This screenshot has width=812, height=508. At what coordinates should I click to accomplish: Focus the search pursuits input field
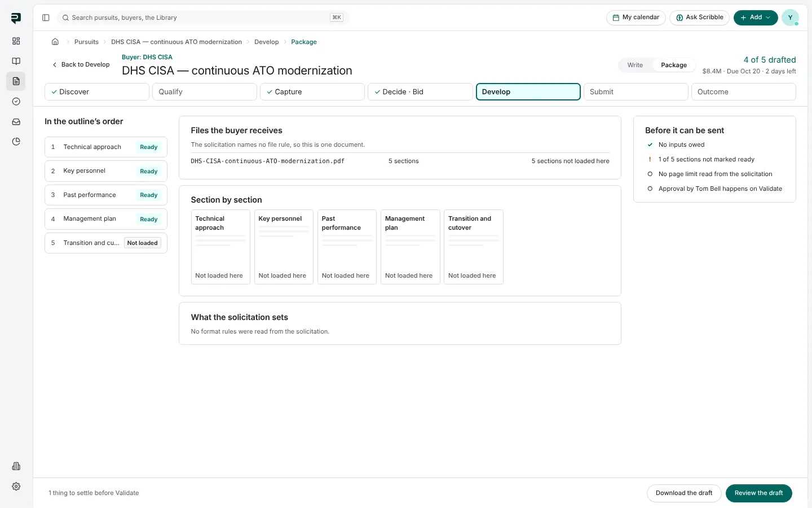point(203,17)
